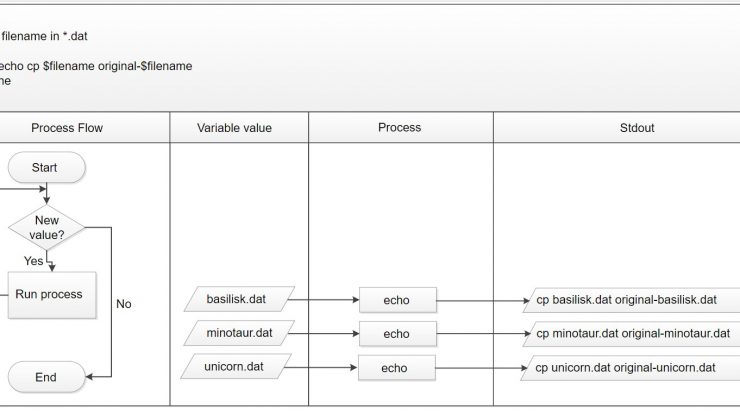
Task: Click the 'echo cp $filename original-$filename' code line
Action: (x=96, y=66)
